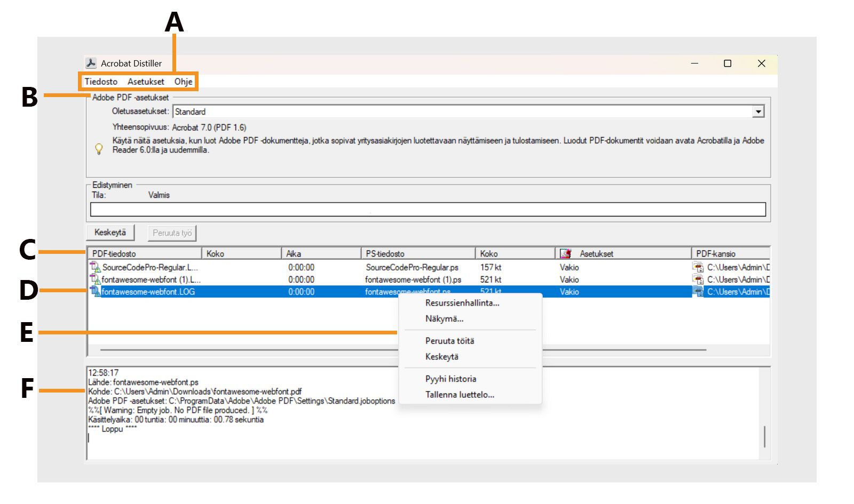Open the Oletusasetukset dropdown arrow
The height and width of the screenshot is (504, 854).
759,111
